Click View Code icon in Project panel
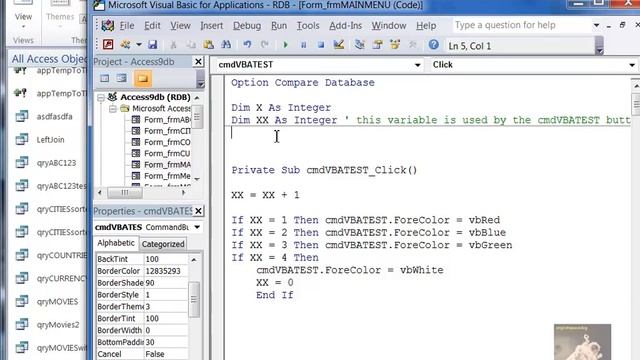This screenshot has width=640, height=360. click(x=105, y=78)
